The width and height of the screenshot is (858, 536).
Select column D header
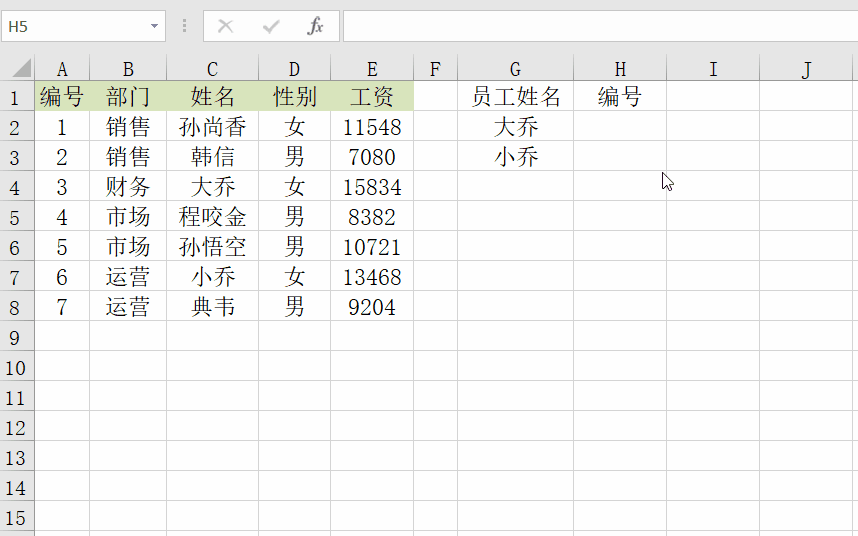(x=294, y=69)
